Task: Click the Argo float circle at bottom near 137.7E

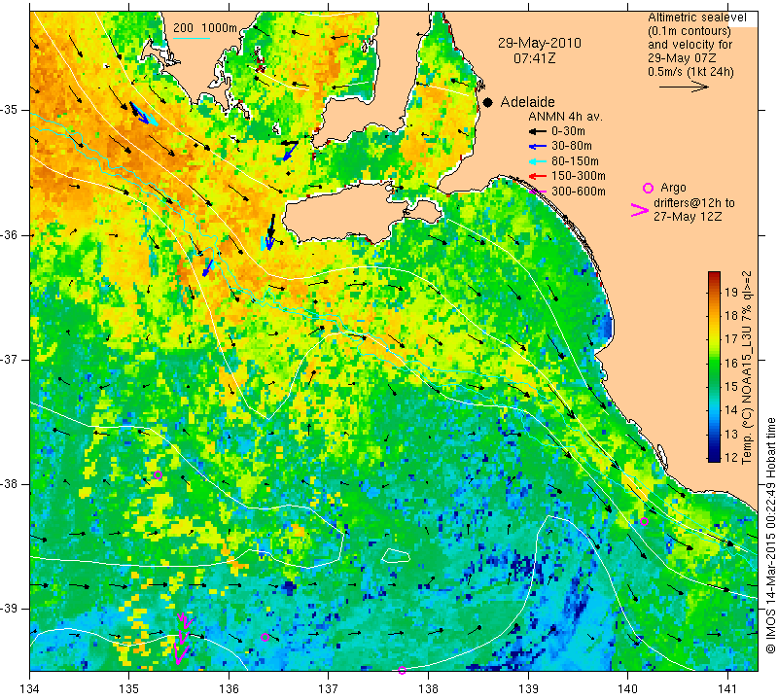Action: [x=402, y=670]
